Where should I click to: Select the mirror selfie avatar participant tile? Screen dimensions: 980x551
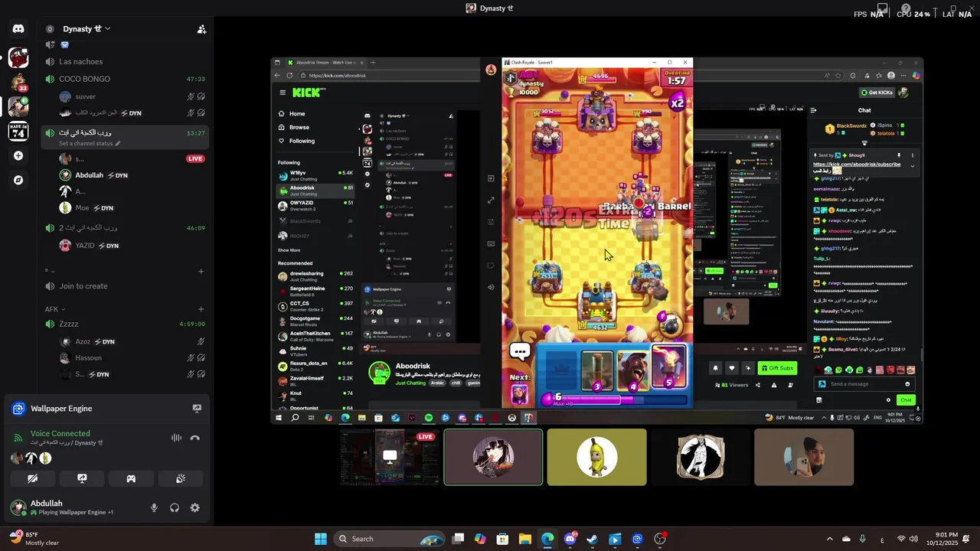[x=804, y=457]
